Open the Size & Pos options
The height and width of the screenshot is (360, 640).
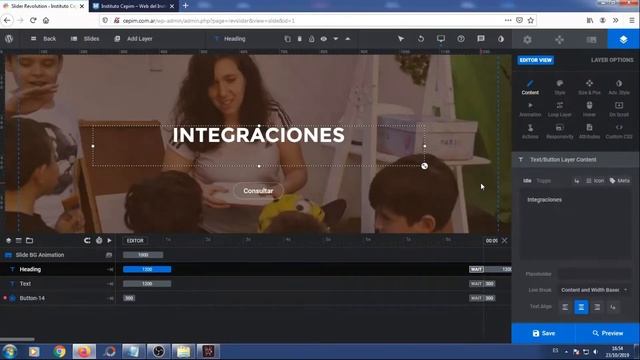click(589, 87)
